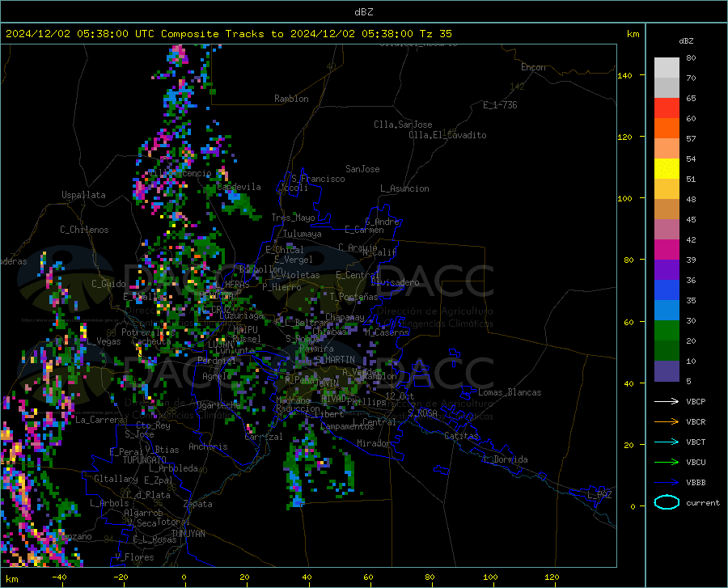Click the 'TUPUNGATO' place label
This screenshot has width=728, height=588.
pos(145,460)
